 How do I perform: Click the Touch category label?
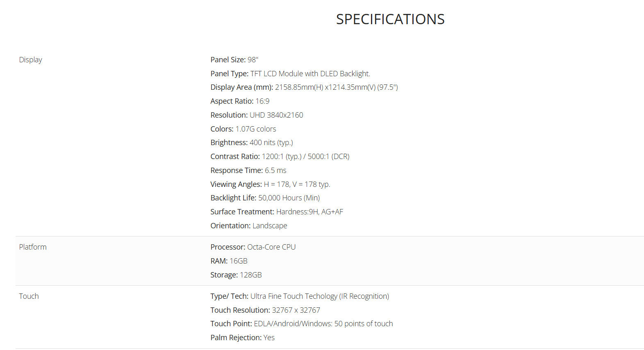pos(29,296)
